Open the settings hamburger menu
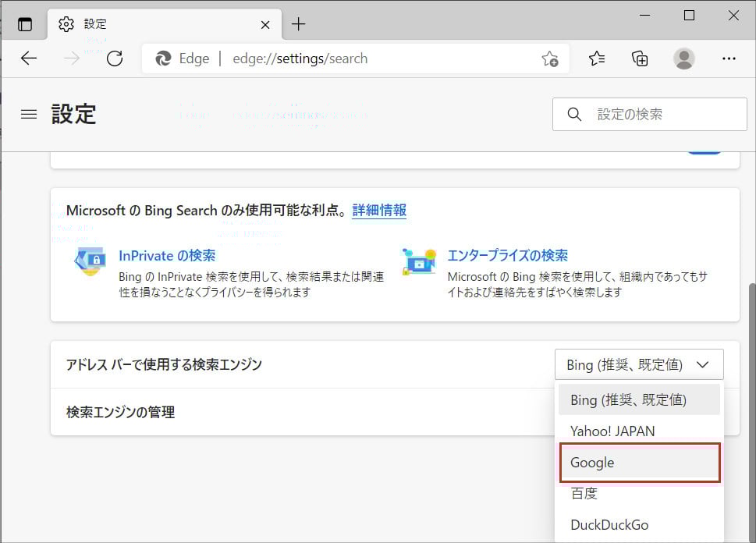Screen dimensions: 756x543 point(29,114)
